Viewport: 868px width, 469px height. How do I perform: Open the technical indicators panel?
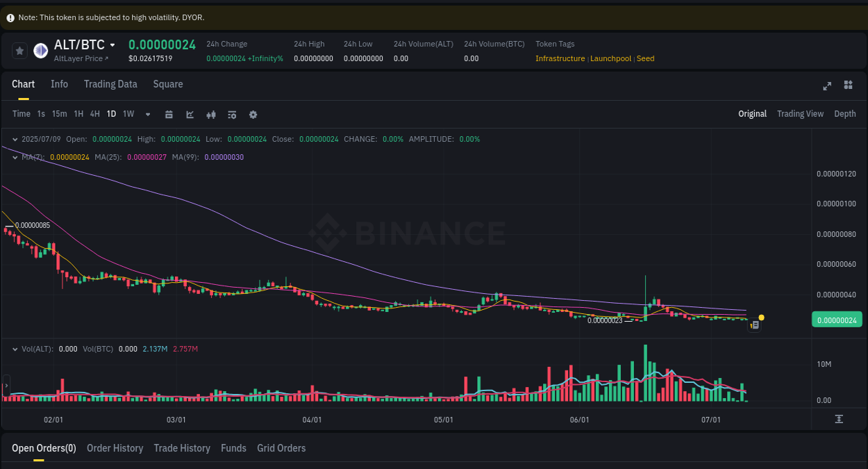[x=232, y=114]
